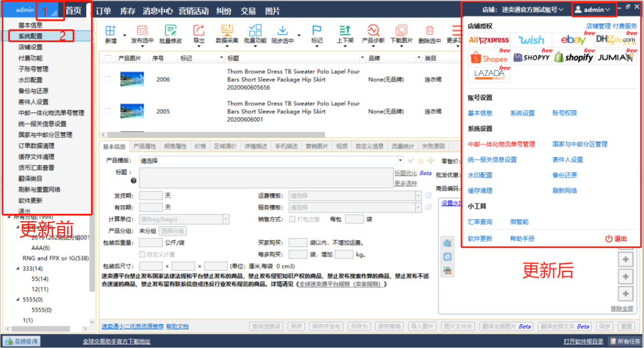Screen dimensions: 644x348
Task: Click the 导出 (Export) toolbar icon
Action: [199, 30]
